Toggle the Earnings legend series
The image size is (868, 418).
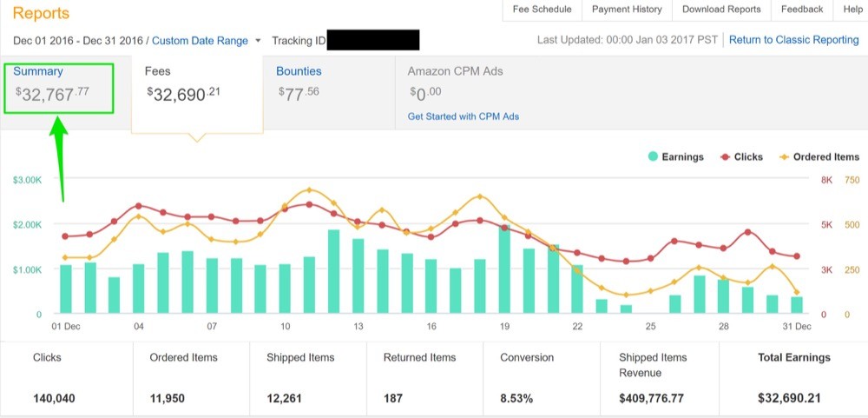pos(675,157)
